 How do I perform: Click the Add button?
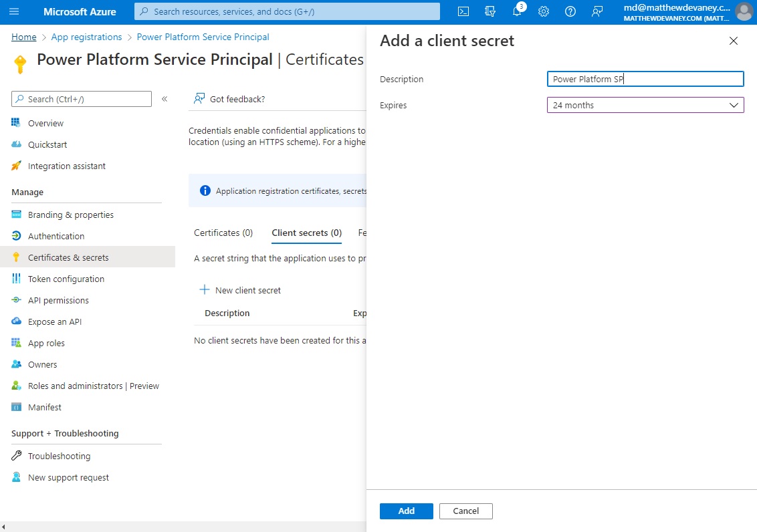point(406,511)
